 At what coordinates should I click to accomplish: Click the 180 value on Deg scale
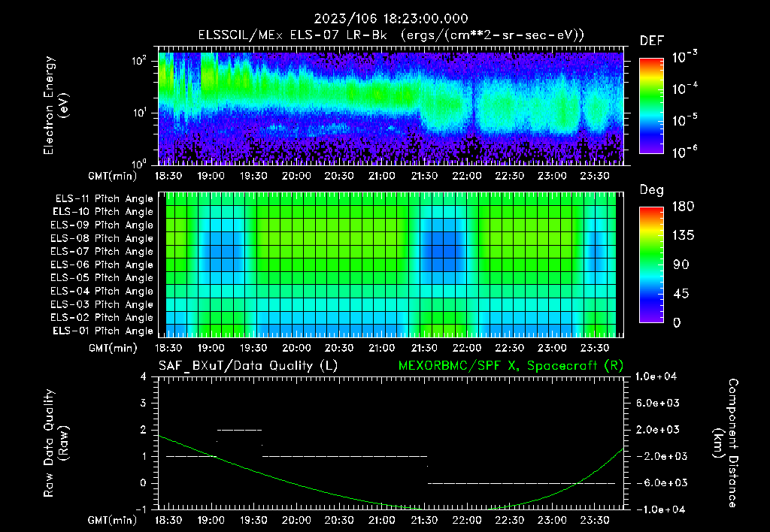pyautogui.click(x=684, y=207)
